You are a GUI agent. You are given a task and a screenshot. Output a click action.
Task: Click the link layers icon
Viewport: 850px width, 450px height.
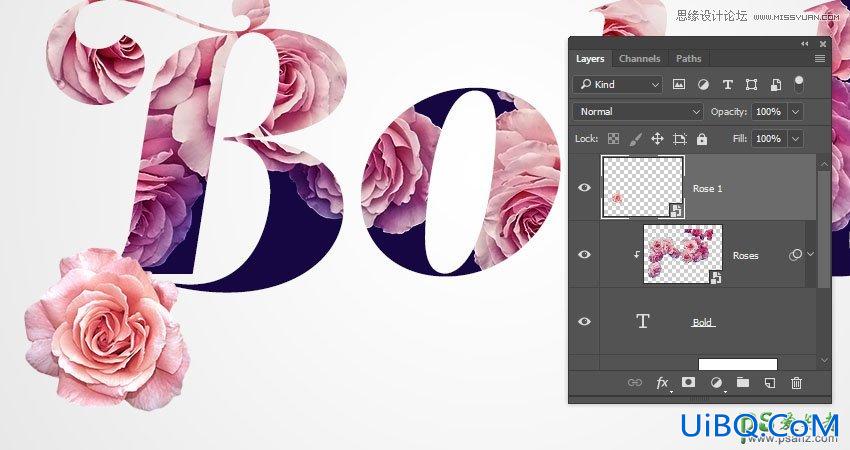pos(635,383)
